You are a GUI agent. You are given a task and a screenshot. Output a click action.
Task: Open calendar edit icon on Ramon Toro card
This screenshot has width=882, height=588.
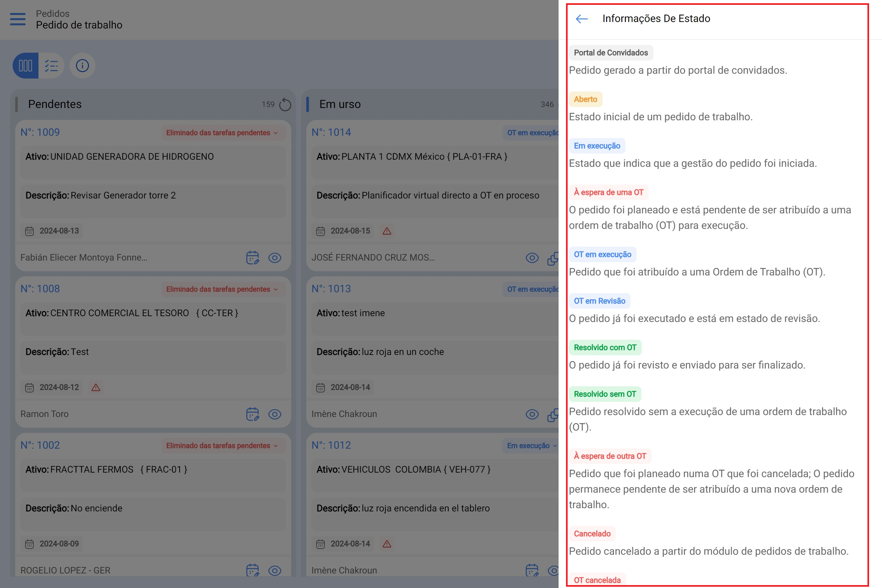pyautogui.click(x=253, y=414)
